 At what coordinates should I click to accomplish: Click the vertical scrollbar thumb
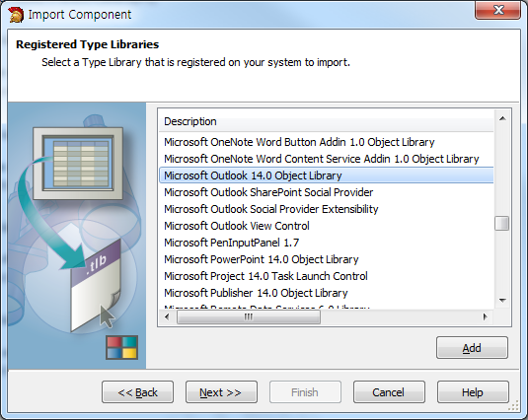(502, 224)
